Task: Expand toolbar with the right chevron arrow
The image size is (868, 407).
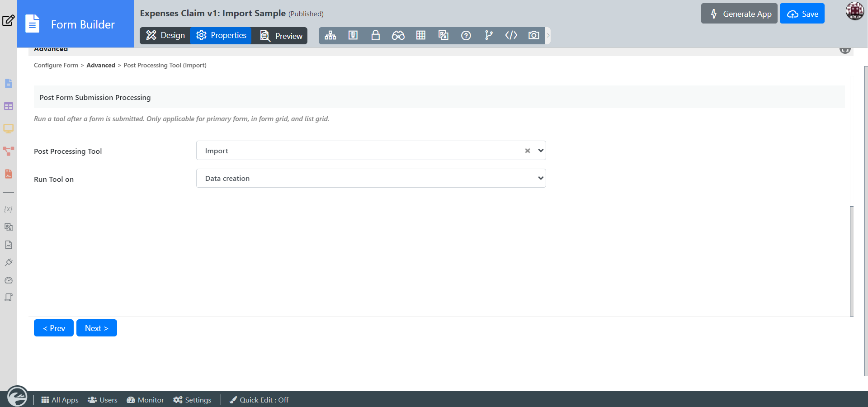Action: coord(548,35)
